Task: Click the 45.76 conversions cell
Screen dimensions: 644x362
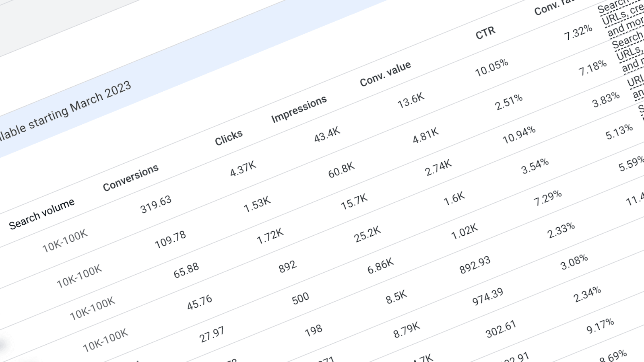Action: pyautogui.click(x=200, y=302)
